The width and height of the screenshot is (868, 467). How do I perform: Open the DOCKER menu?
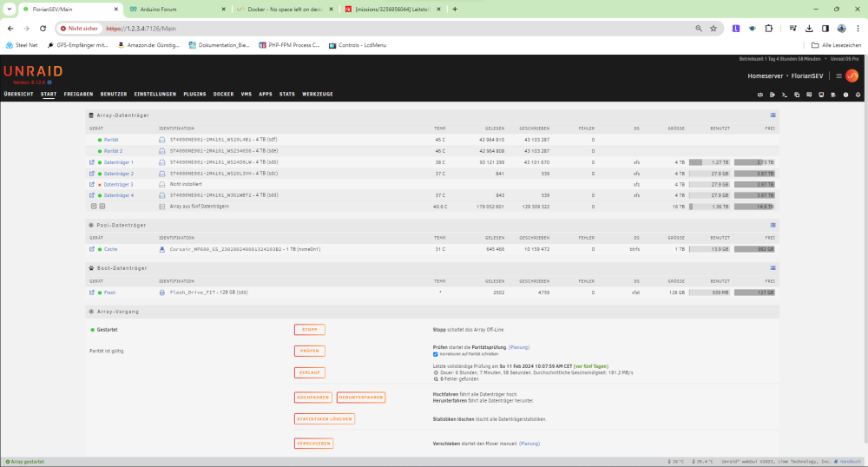224,94
